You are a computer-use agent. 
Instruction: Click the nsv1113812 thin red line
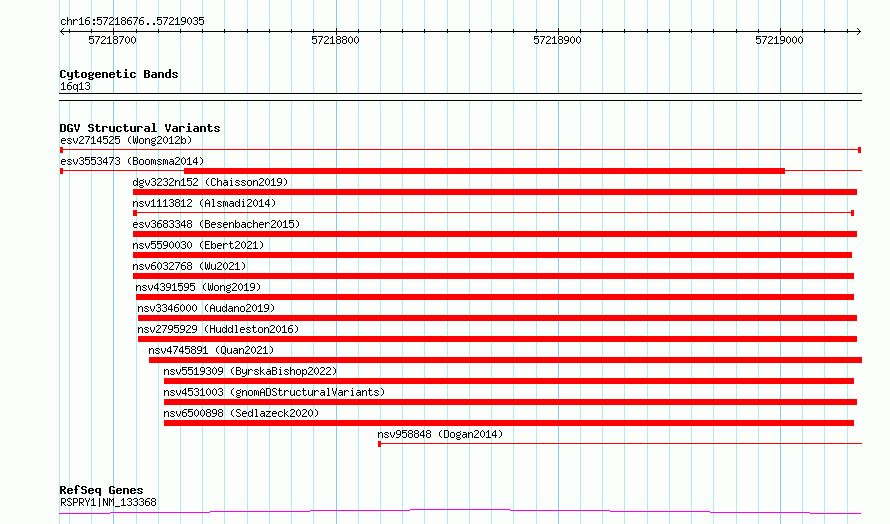pos(493,213)
